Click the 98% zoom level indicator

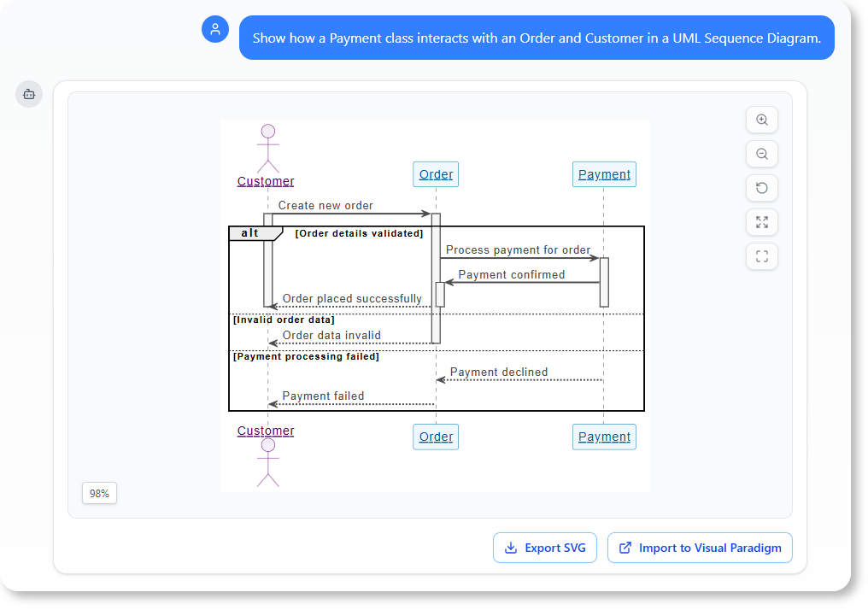[x=99, y=493]
